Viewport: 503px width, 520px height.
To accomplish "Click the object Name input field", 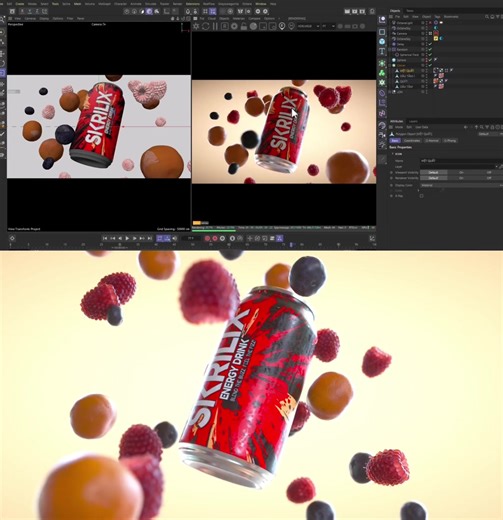I will [x=461, y=161].
